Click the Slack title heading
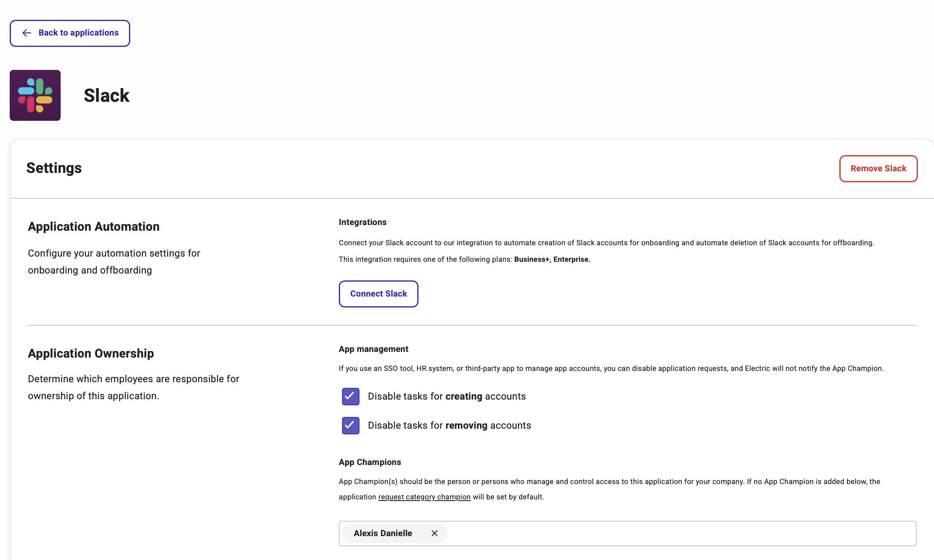This screenshot has height=560, width=934. (106, 96)
